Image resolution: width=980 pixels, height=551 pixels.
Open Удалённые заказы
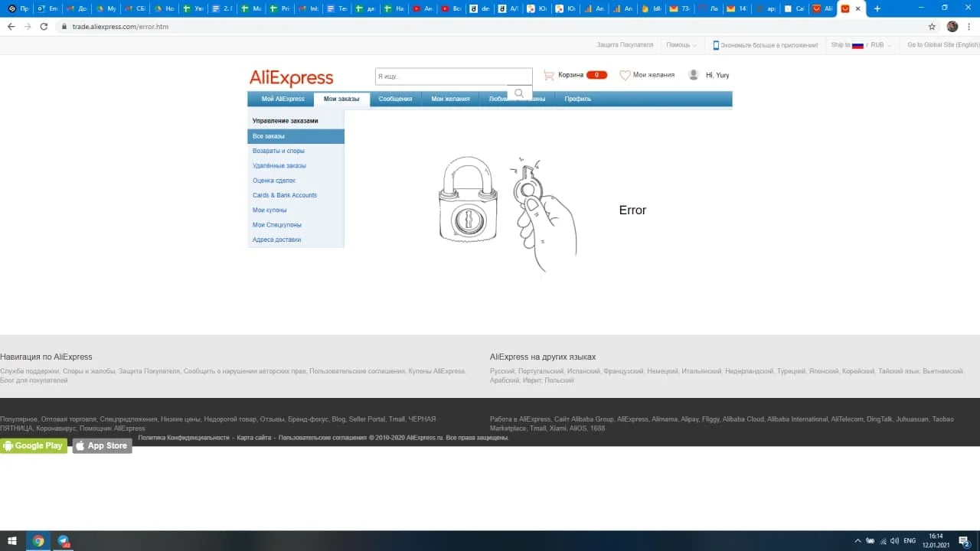point(279,165)
